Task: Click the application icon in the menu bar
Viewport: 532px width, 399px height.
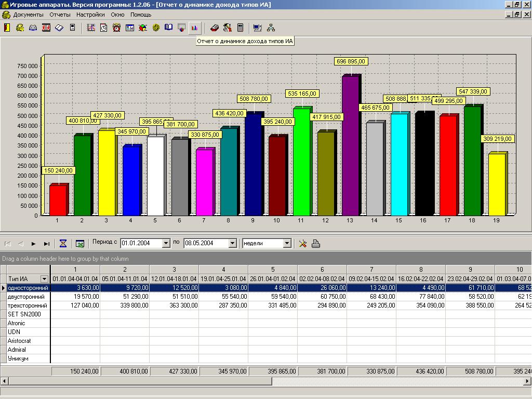Action: [x=6, y=15]
